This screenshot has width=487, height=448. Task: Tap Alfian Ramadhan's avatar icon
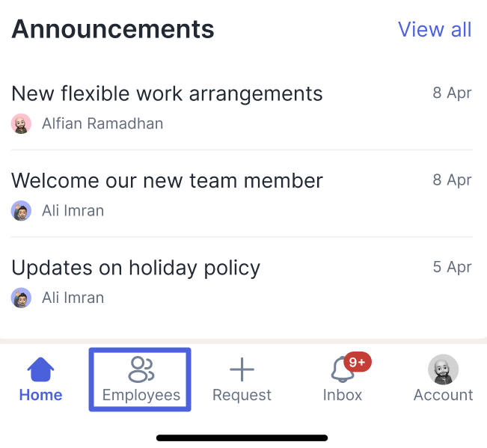[21, 123]
